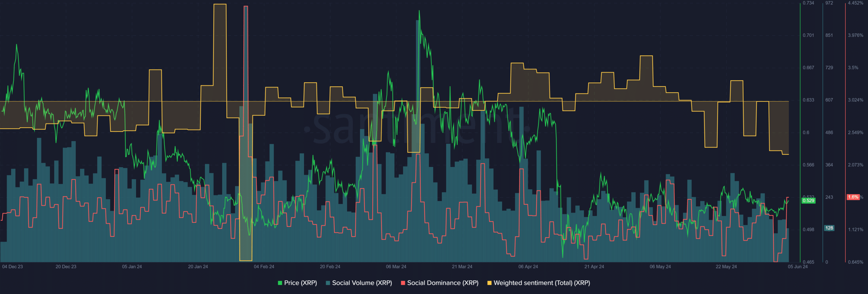Click the 0.465 price axis value
868x294 pixels.
coord(808,262)
